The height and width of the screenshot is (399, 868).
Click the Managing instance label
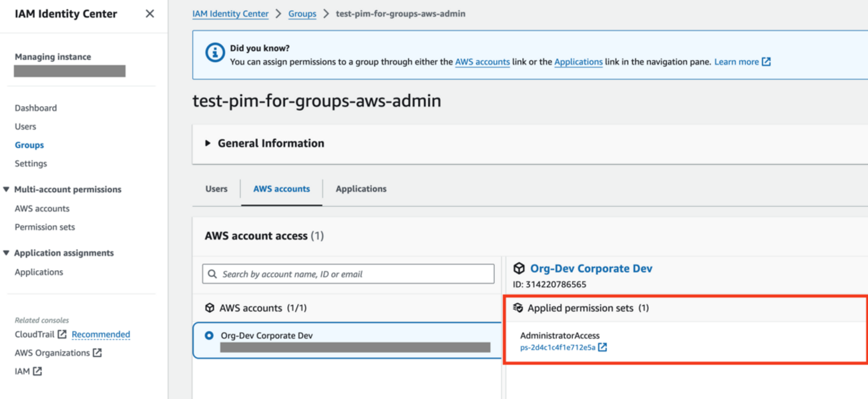point(53,57)
